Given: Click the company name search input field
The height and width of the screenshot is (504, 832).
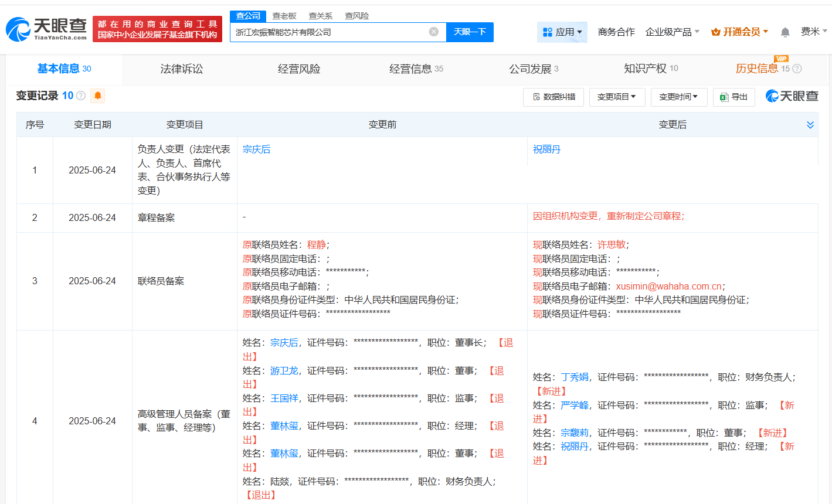Looking at the screenshot, I should (328, 32).
